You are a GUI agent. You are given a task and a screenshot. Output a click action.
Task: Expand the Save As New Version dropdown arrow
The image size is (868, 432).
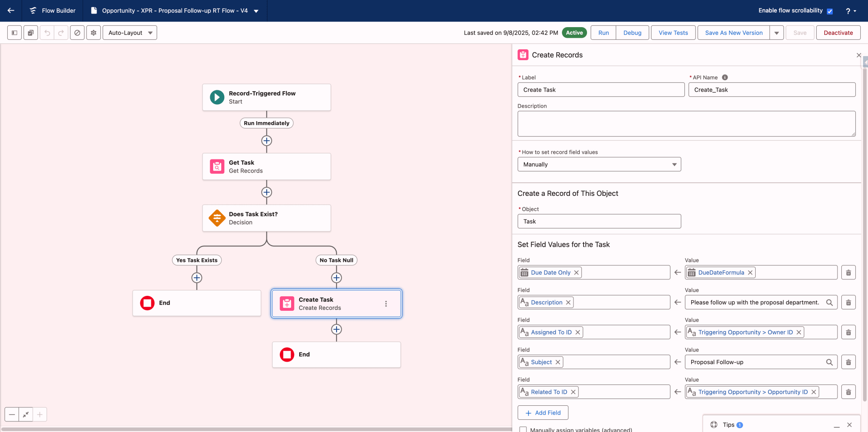click(776, 32)
